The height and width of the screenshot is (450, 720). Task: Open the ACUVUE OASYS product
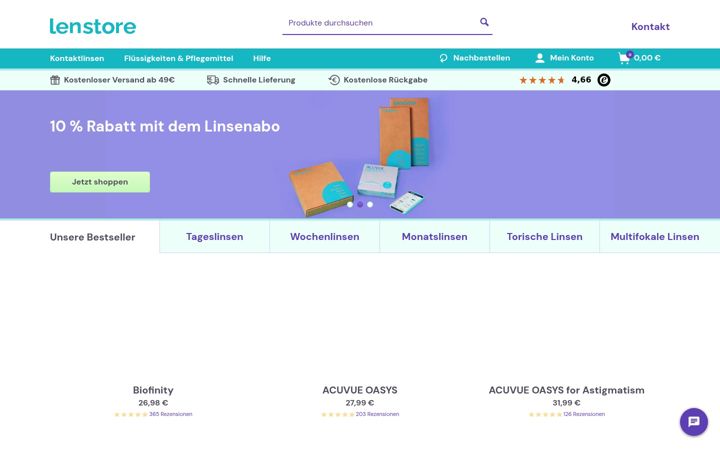coord(360,390)
